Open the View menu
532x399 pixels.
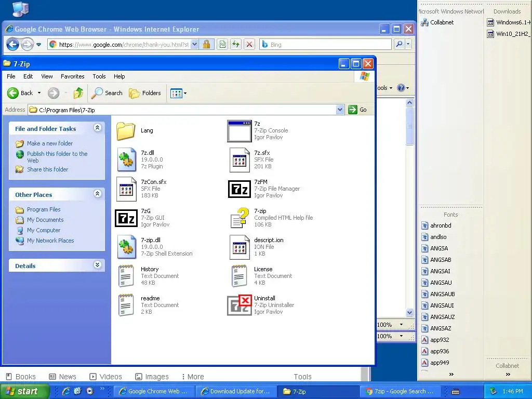pyautogui.click(x=47, y=76)
